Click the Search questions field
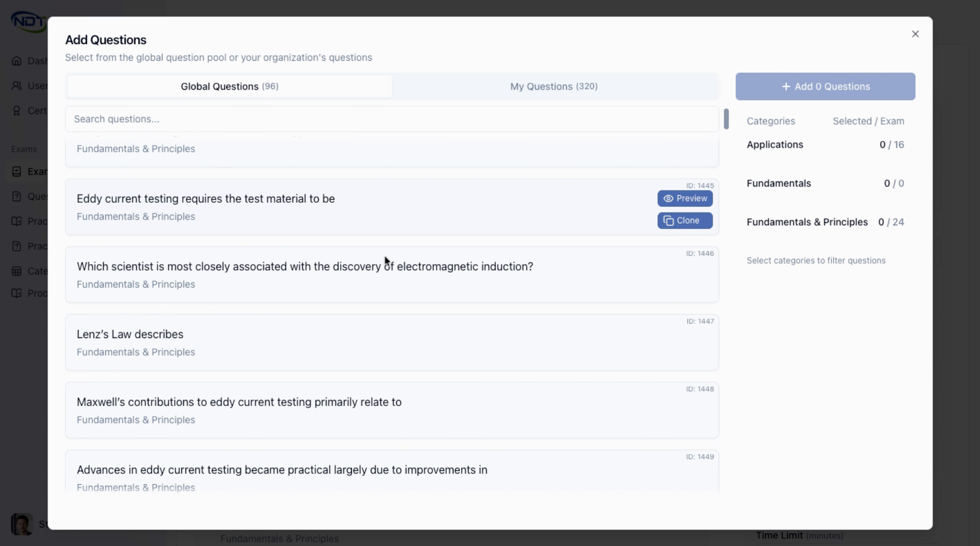Screen dimensions: 980x546 pyautogui.click(x=392, y=119)
